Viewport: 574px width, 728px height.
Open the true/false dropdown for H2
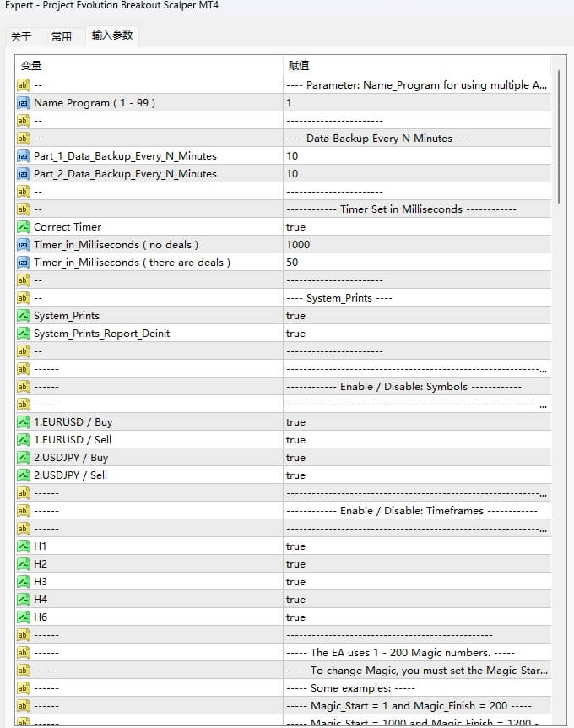(380, 563)
